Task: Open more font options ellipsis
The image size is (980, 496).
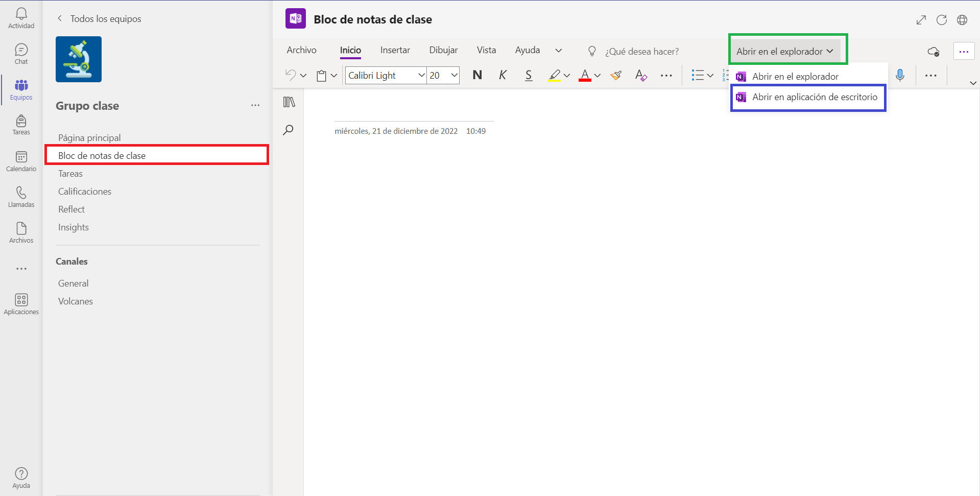Action: 666,75
